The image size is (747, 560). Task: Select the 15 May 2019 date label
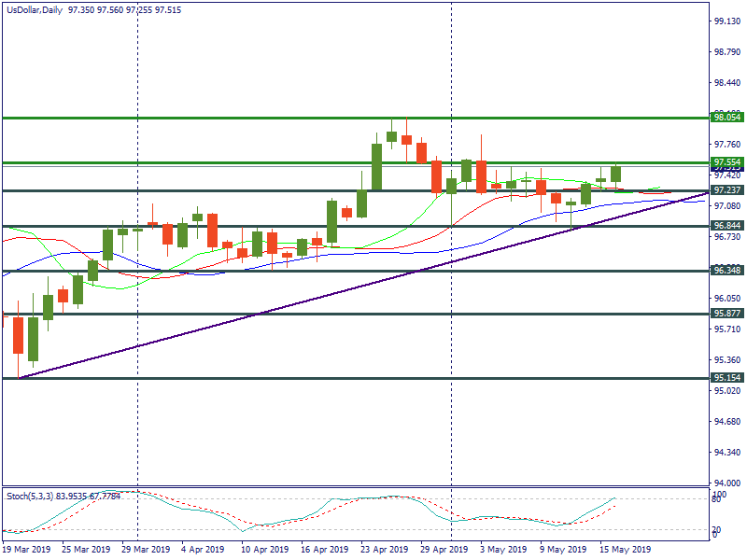tap(626, 550)
